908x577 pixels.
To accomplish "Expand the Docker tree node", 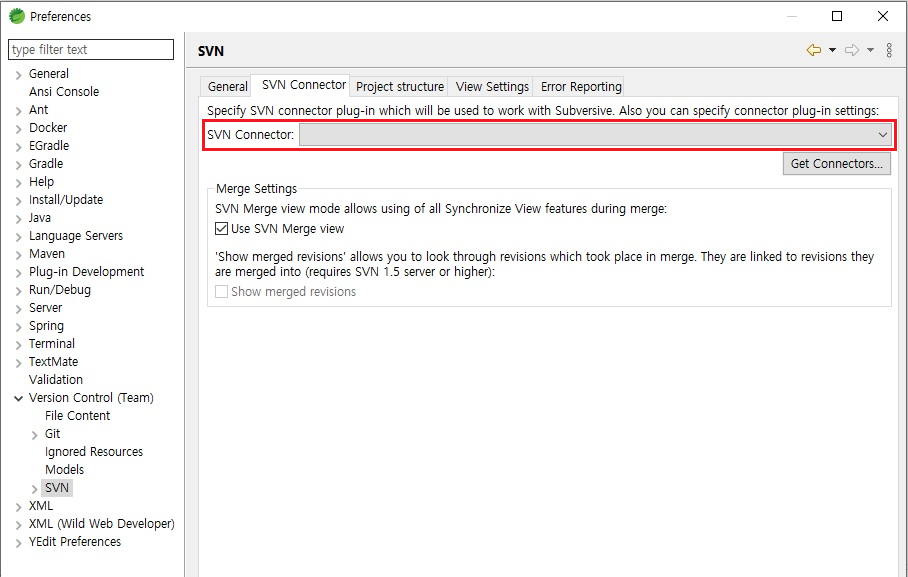I will 19,129.
